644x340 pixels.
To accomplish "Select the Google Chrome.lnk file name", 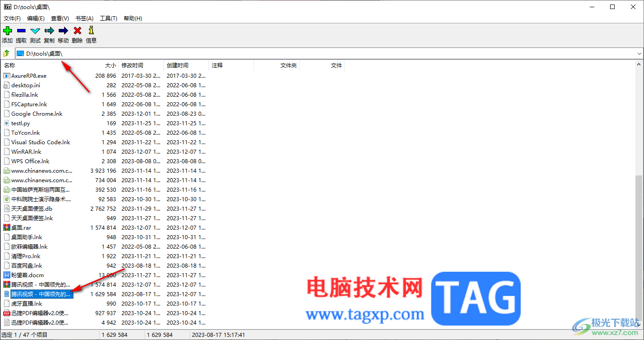I will click(x=37, y=114).
